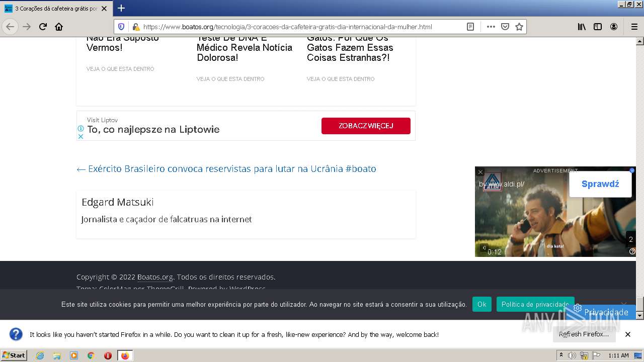Viewport: 644px width, 362px height.
Task: Select the 3 Corações da cafeteira tab
Action: tap(56, 9)
